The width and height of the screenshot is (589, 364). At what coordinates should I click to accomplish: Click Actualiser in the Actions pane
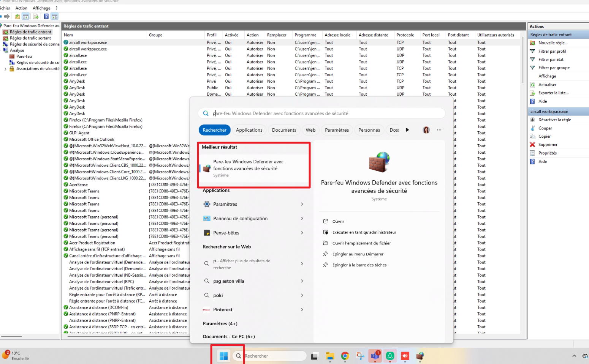pos(547,85)
